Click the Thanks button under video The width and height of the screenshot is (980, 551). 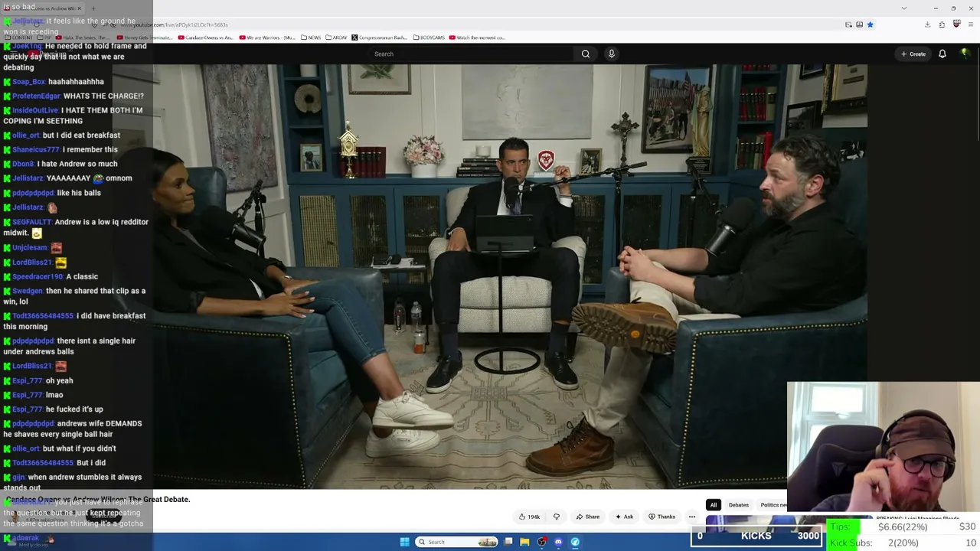(x=662, y=517)
